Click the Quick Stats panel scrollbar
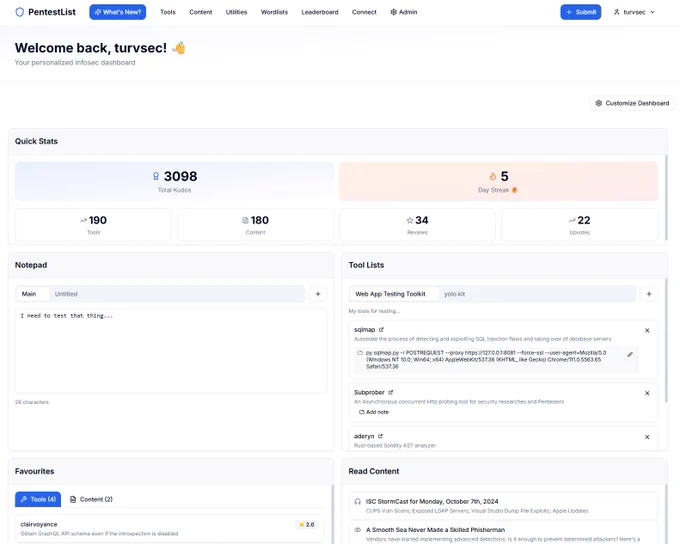680x544 pixels. (666, 197)
